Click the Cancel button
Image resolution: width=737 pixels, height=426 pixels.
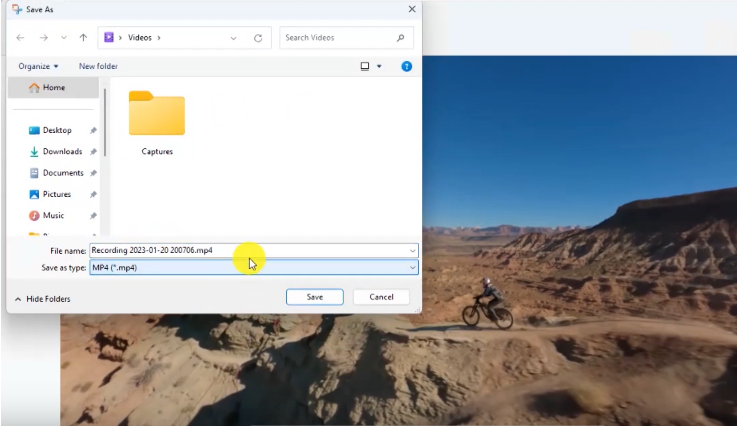(381, 297)
